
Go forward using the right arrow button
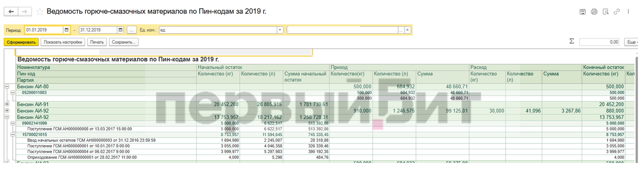25,12
